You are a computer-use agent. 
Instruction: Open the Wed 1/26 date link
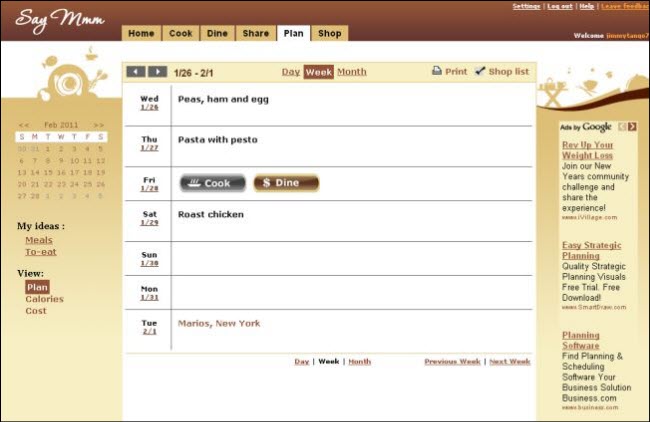(149, 106)
